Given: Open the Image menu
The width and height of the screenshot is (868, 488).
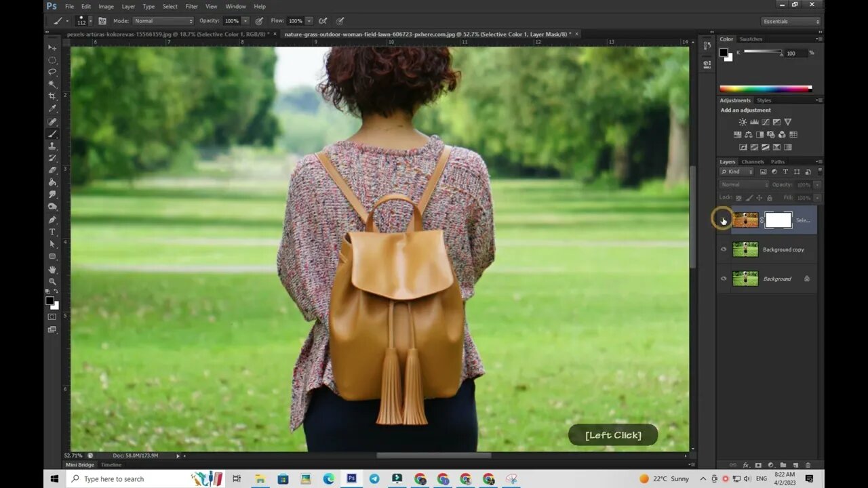Looking at the screenshot, I should (106, 6).
